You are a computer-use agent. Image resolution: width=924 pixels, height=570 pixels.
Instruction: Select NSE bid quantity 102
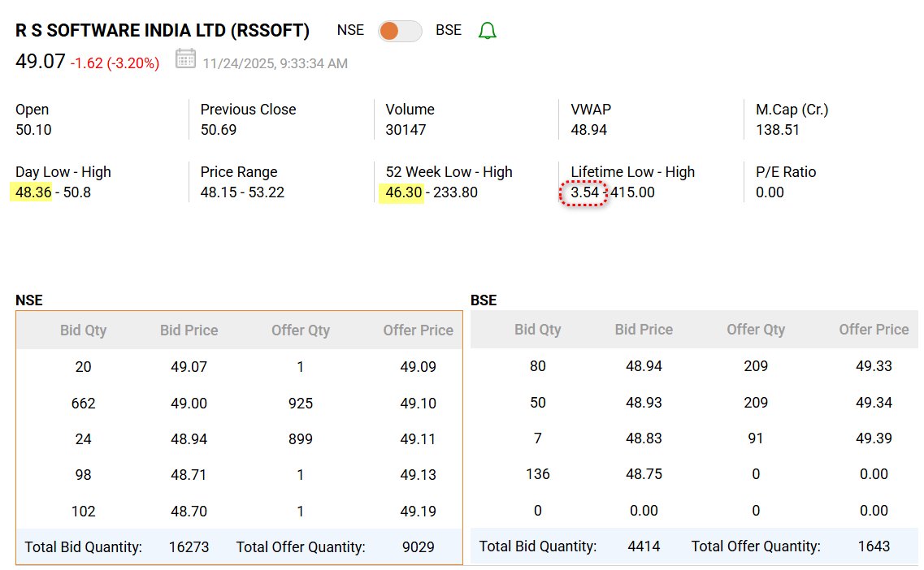pos(83,511)
